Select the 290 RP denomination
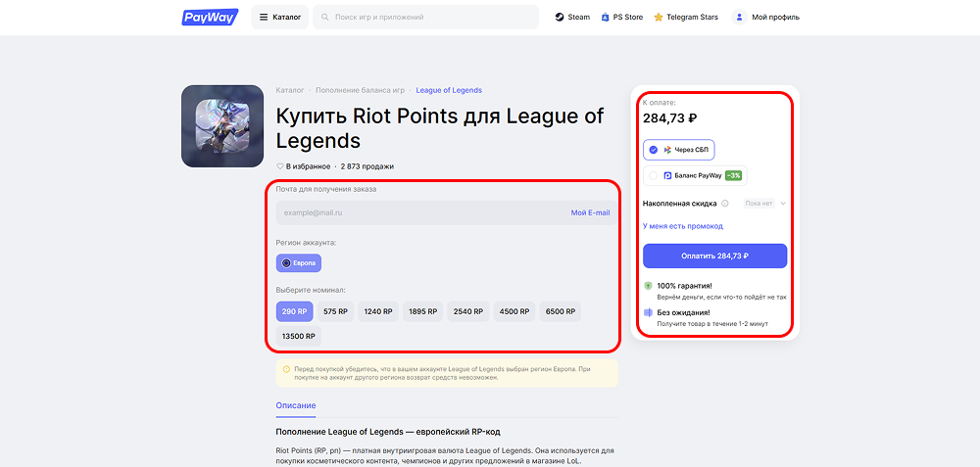This screenshot has width=980, height=467. [294, 311]
